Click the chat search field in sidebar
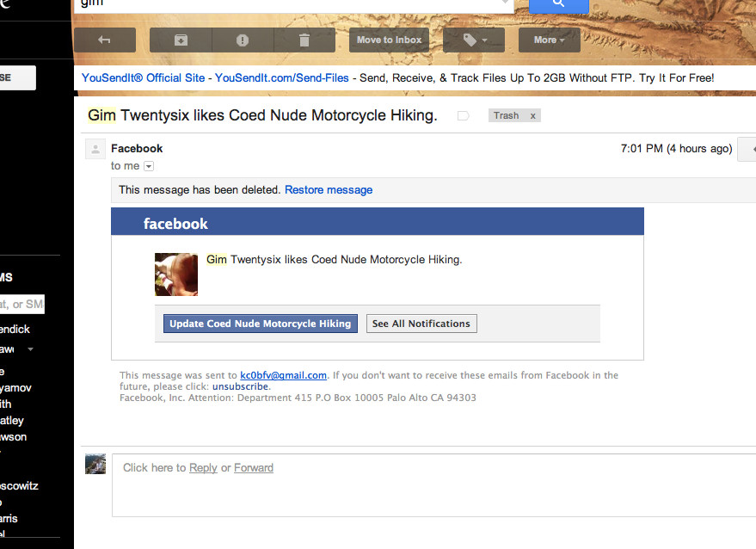The height and width of the screenshot is (549, 756). pyautogui.click(x=22, y=305)
